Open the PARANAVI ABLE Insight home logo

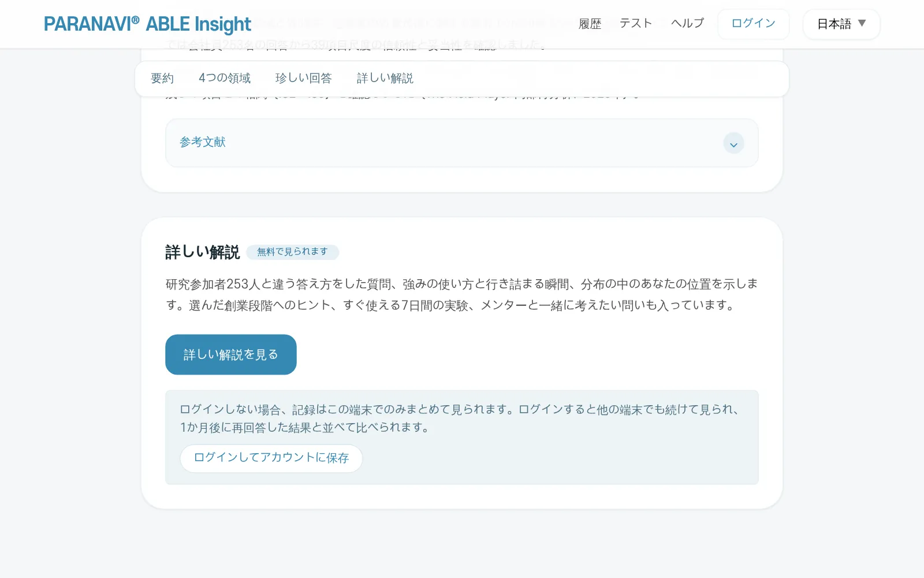pos(147,24)
